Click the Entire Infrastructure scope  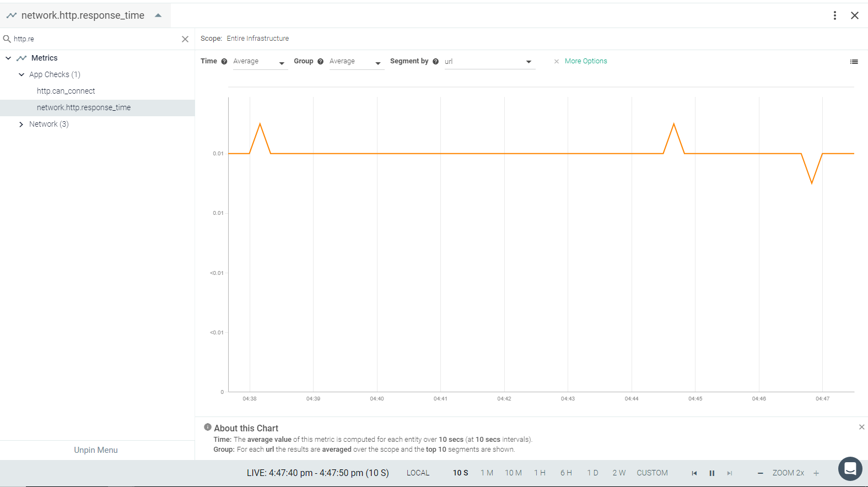257,39
